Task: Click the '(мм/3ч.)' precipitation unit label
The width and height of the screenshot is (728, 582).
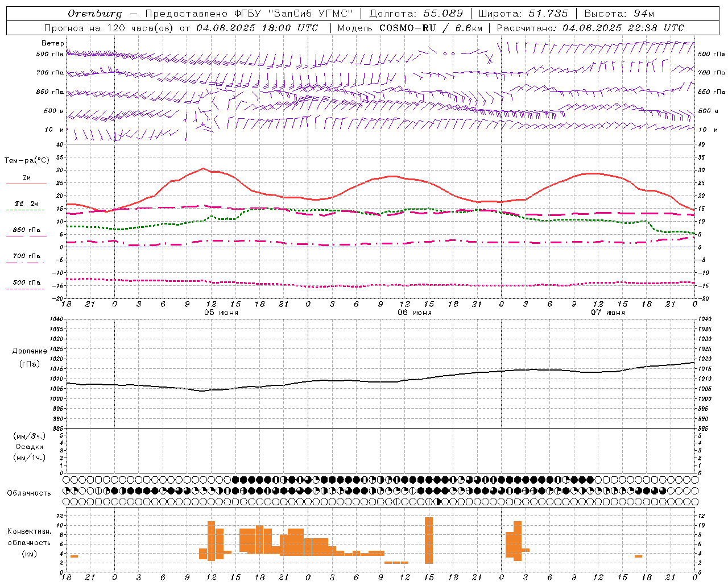Action: (30, 436)
